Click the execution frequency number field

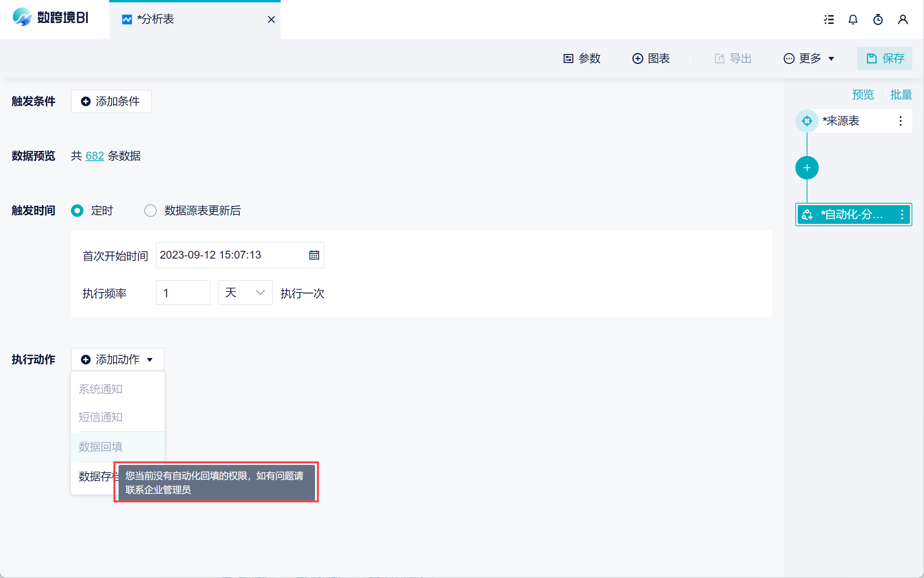[x=183, y=293]
